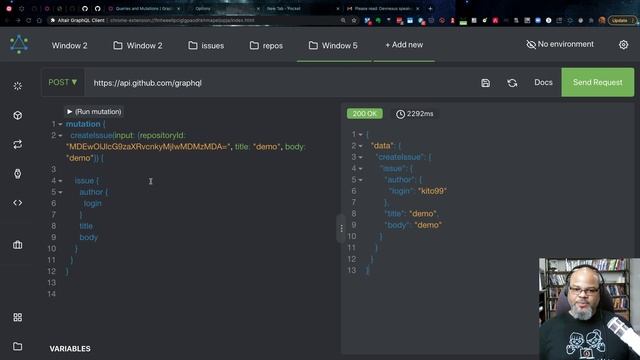
Task: Collapse "data" object in the response
Action: click(x=360, y=146)
